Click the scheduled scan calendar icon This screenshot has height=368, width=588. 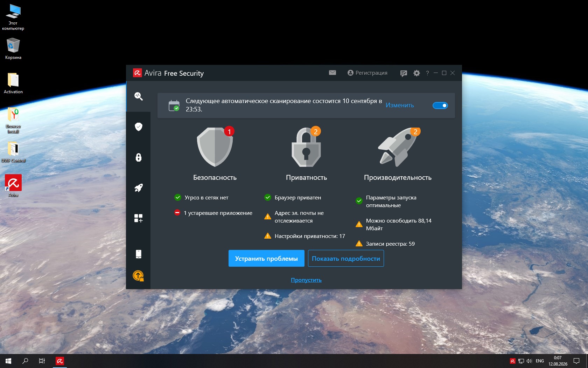click(174, 105)
